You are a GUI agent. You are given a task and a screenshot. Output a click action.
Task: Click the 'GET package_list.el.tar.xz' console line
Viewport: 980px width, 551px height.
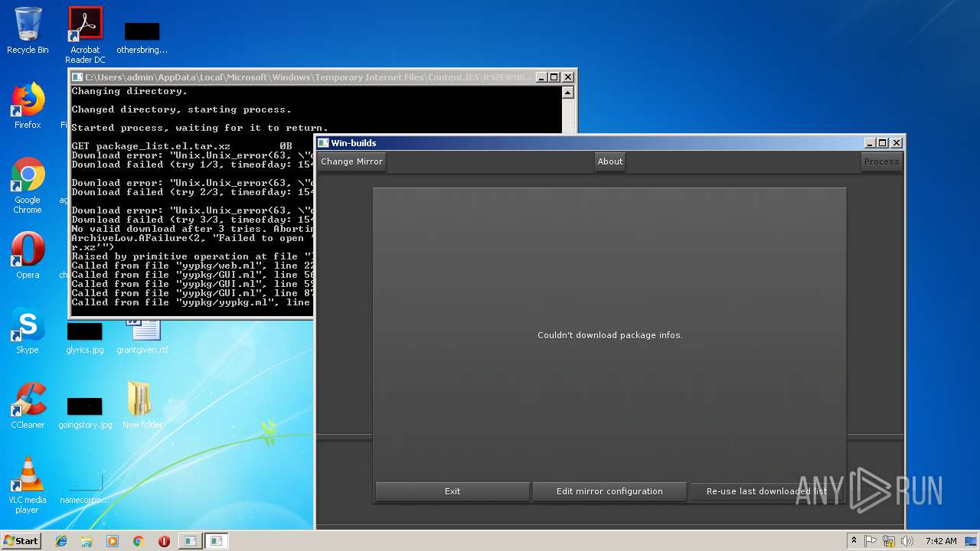[181, 146]
